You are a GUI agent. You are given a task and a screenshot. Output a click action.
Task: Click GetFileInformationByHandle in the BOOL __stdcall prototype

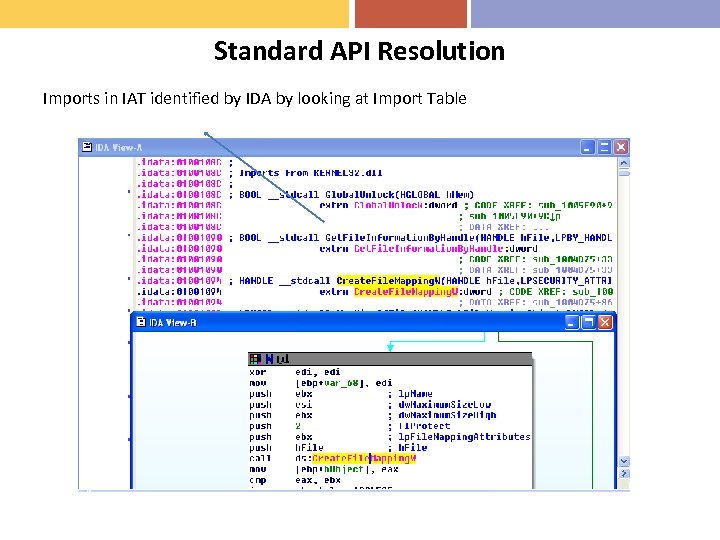[400, 238]
